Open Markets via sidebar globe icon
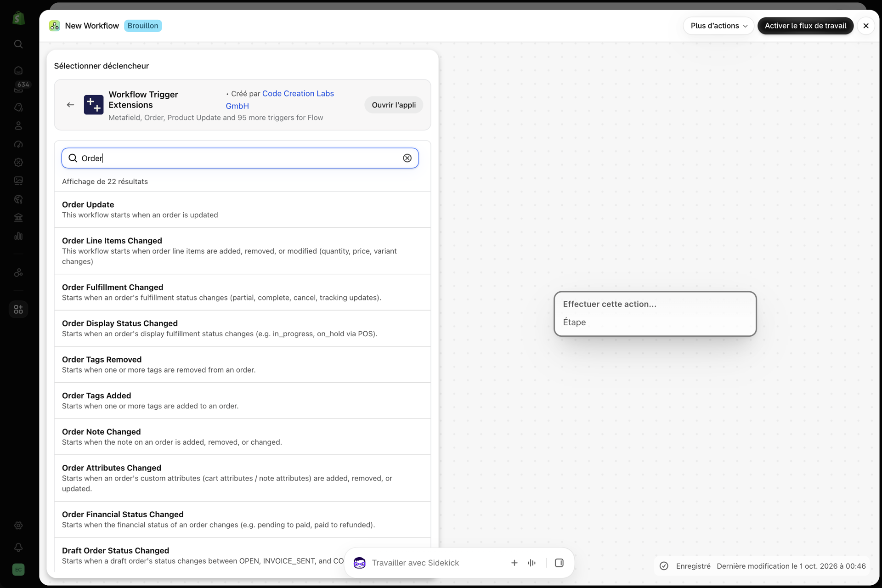The height and width of the screenshot is (588, 882). tap(18, 199)
